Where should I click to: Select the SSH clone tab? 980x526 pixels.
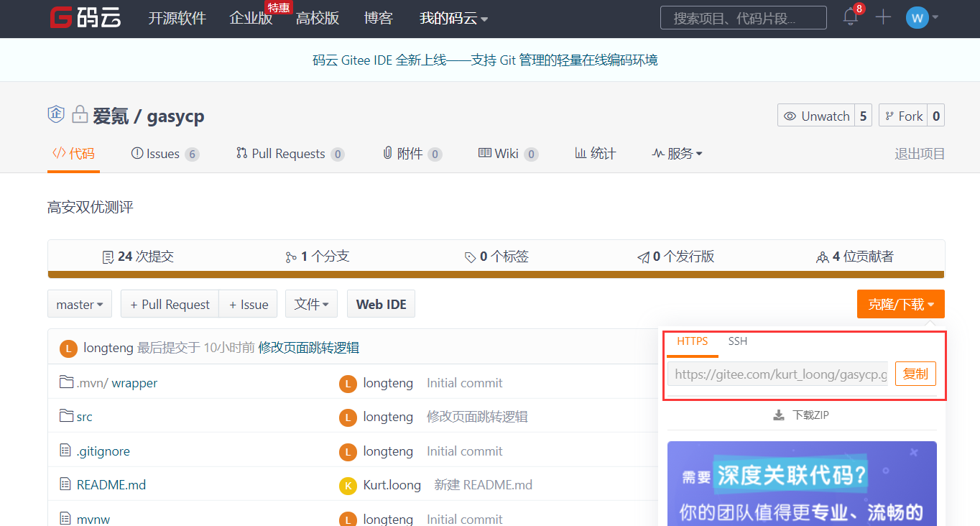738,341
